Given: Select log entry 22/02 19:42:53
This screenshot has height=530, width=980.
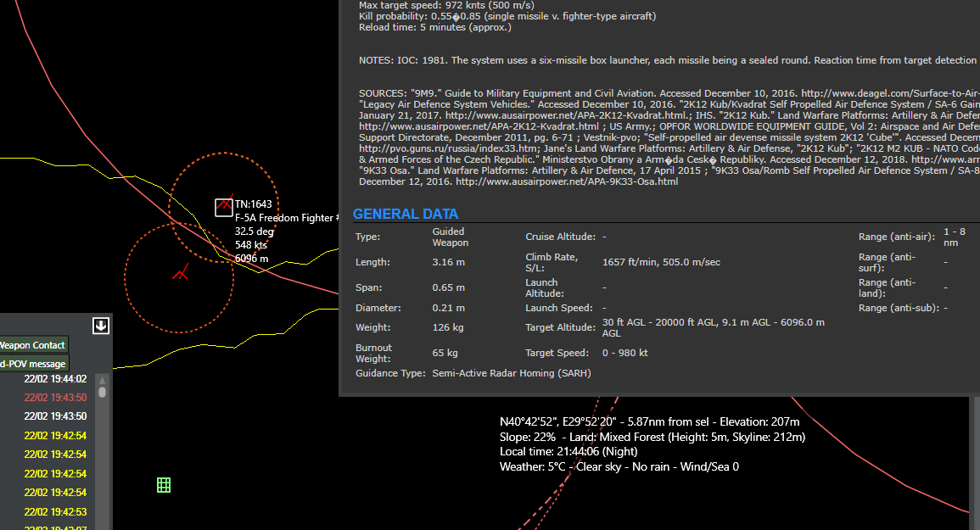Looking at the screenshot, I should click(x=55, y=512).
